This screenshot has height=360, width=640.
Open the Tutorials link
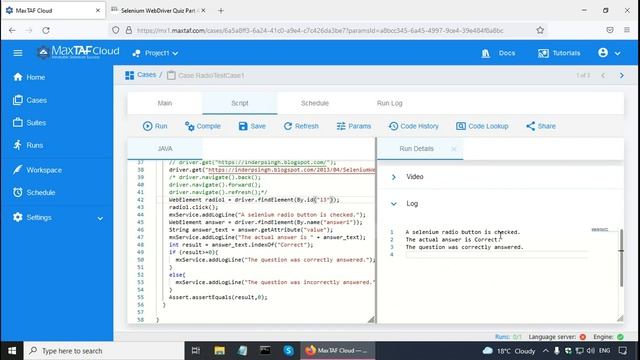[x=559, y=53]
